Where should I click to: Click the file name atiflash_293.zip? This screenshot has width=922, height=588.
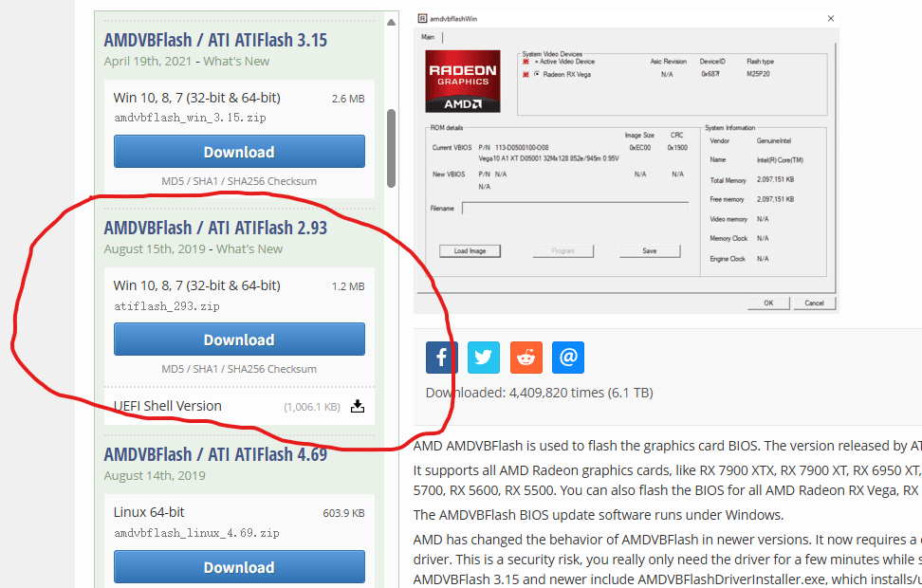[x=166, y=305]
